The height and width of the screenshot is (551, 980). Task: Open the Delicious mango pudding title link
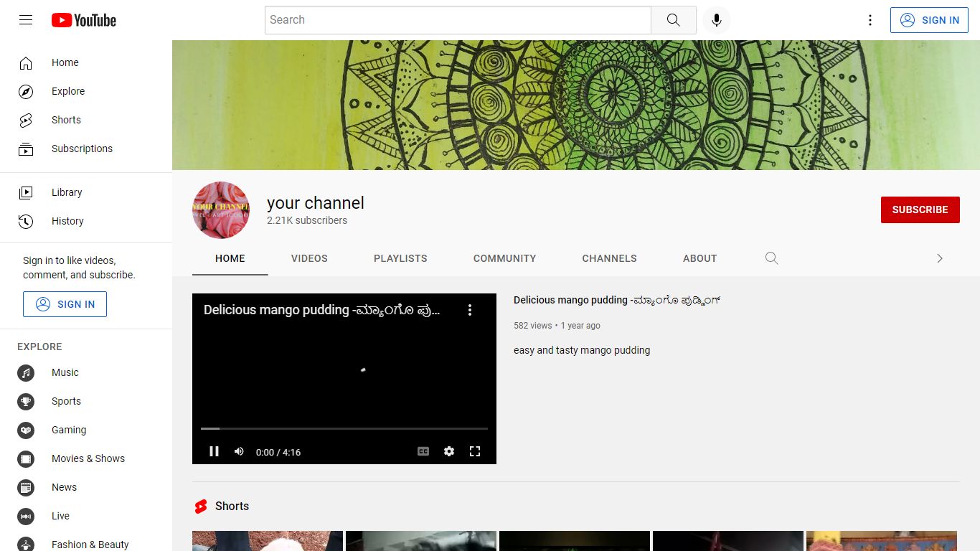(616, 300)
